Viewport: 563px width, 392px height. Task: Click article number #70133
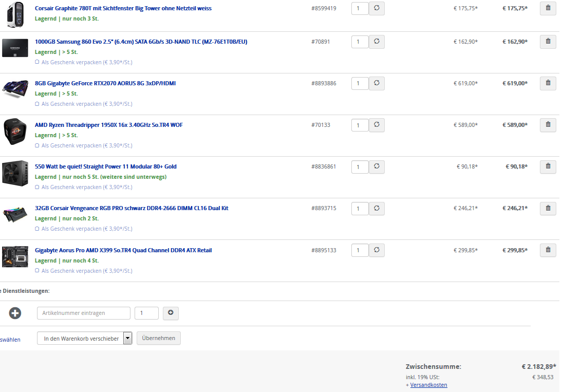coord(320,125)
